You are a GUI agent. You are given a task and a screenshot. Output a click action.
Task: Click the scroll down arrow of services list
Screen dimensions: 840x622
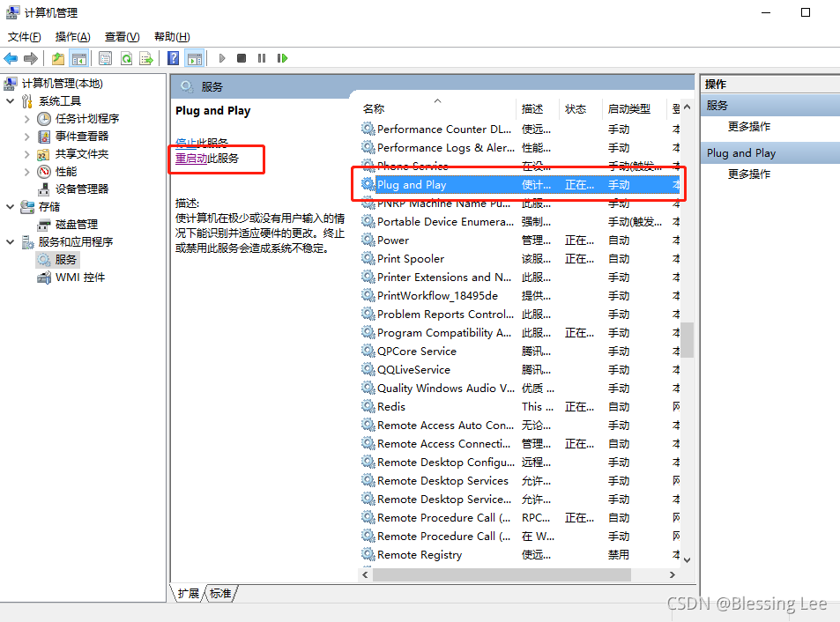point(688,560)
